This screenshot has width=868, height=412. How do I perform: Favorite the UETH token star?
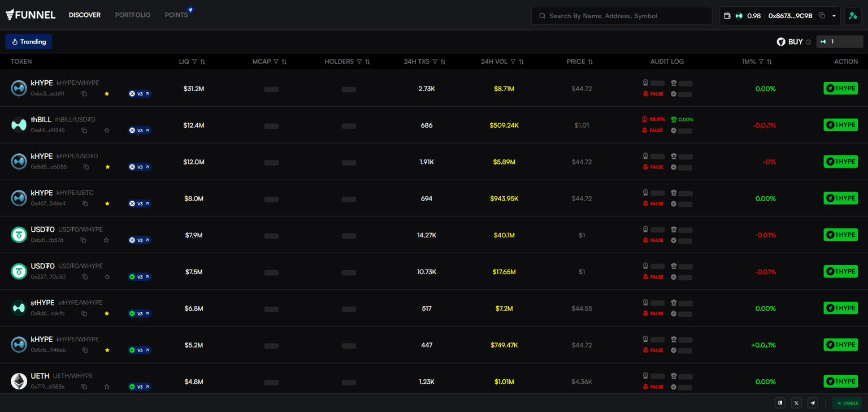107,387
